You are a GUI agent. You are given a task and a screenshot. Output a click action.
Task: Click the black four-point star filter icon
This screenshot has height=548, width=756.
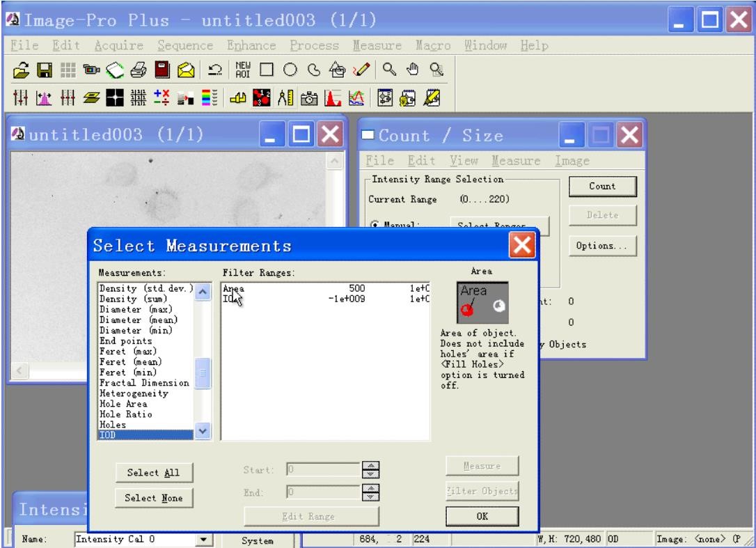[x=115, y=98]
